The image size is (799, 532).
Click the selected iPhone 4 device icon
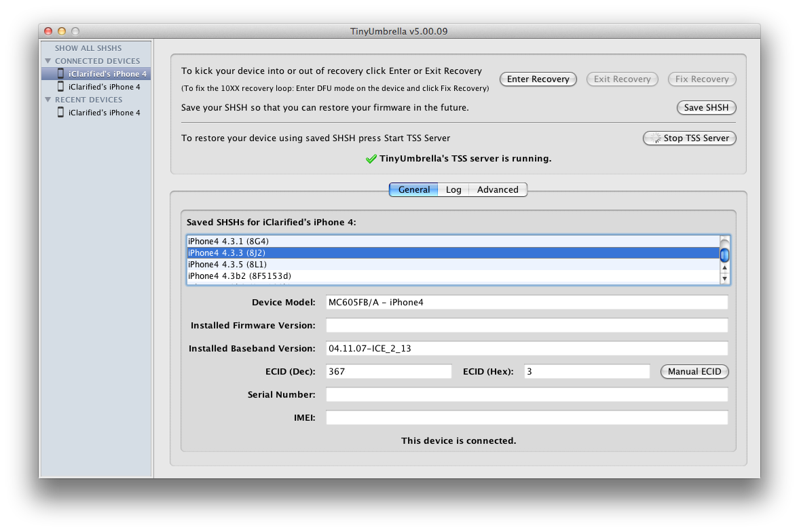pyautogui.click(x=60, y=74)
